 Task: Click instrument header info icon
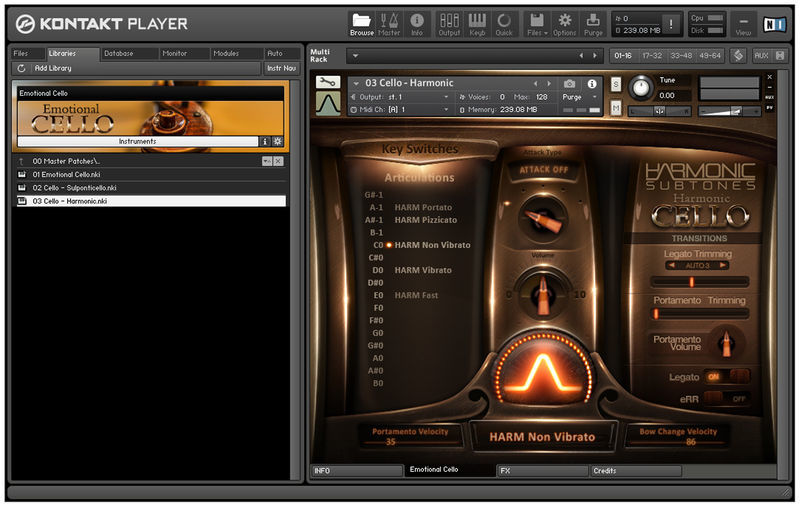(x=592, y=84)
